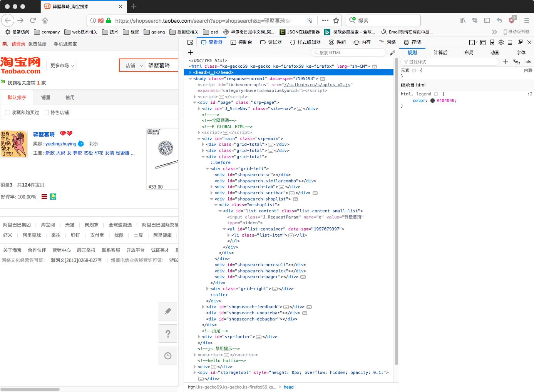Image resolution: width=534 pixels, height=392 pixels.
Task: Open seller link yuetingzhuying
Action: click(61, 144)
